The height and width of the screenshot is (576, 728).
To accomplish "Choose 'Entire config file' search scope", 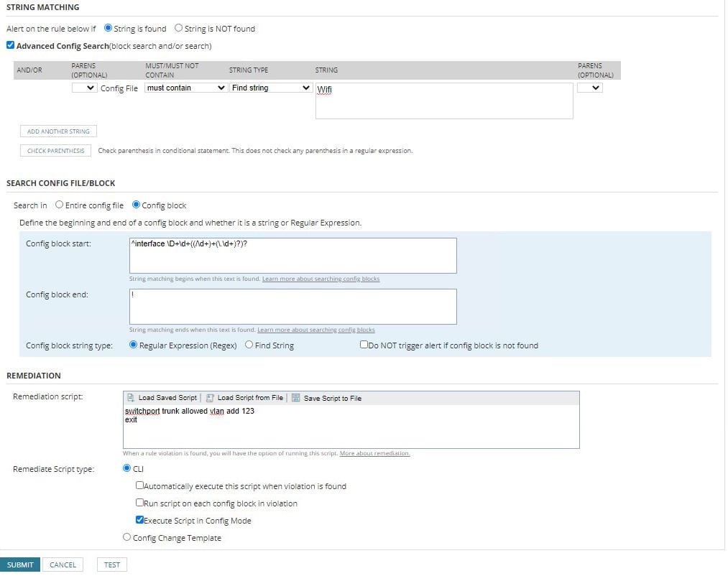I will coord(59,204).
